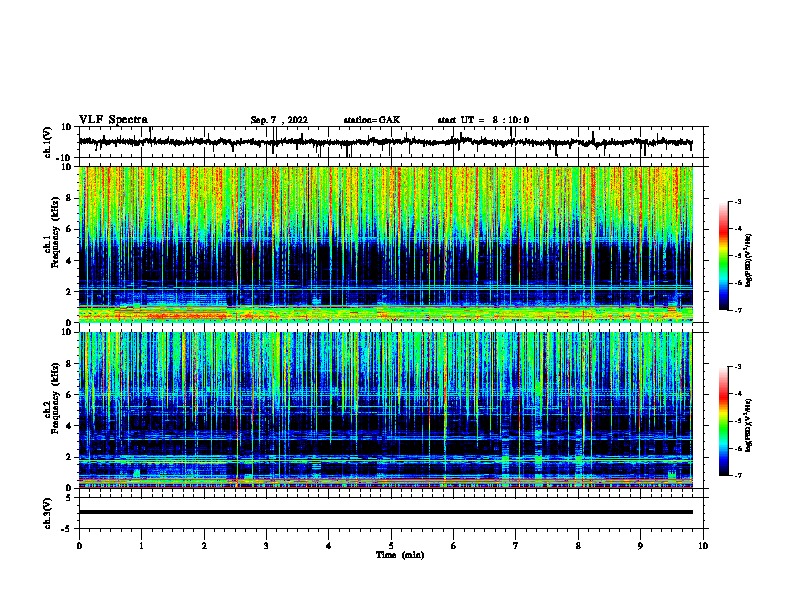Screen dimensions: 792x612
Task: Click the "9" tick on the time axis
Action: pyautogui.click(x=640, y=546)
